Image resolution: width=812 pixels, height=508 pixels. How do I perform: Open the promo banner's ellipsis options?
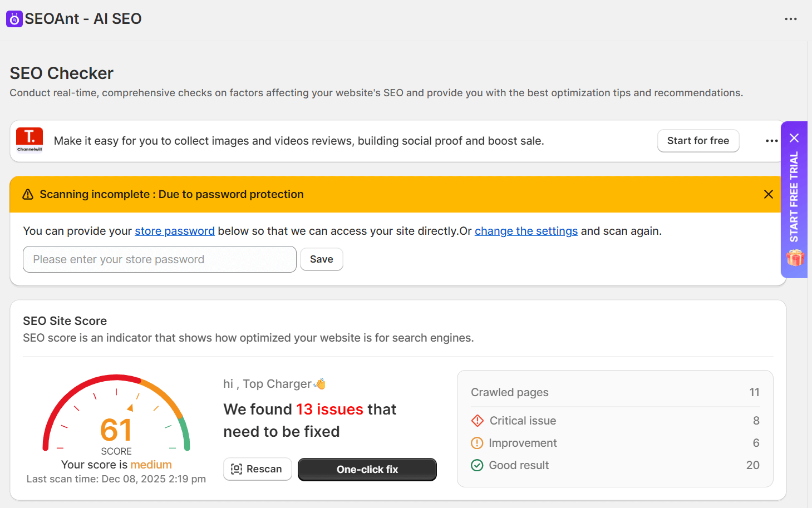tap(771, 141)
